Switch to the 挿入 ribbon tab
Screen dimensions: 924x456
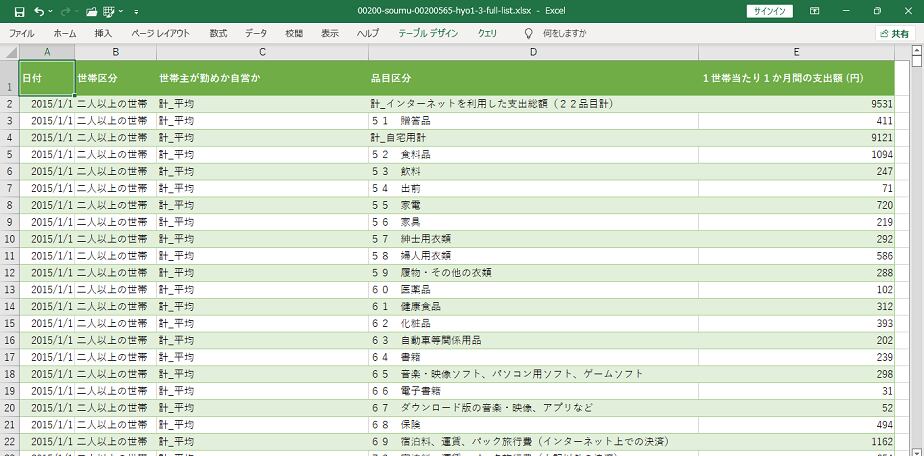[103, 34]
